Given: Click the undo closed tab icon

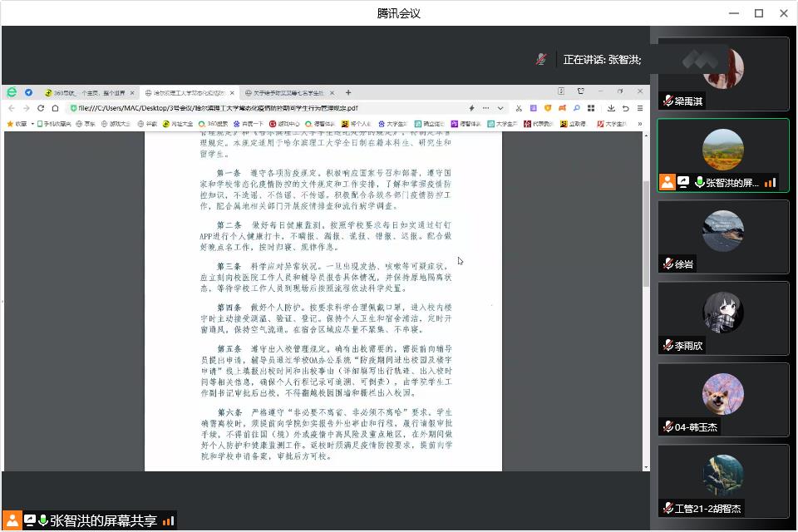Looking at the screenshot, I should (x=625, y=108).
